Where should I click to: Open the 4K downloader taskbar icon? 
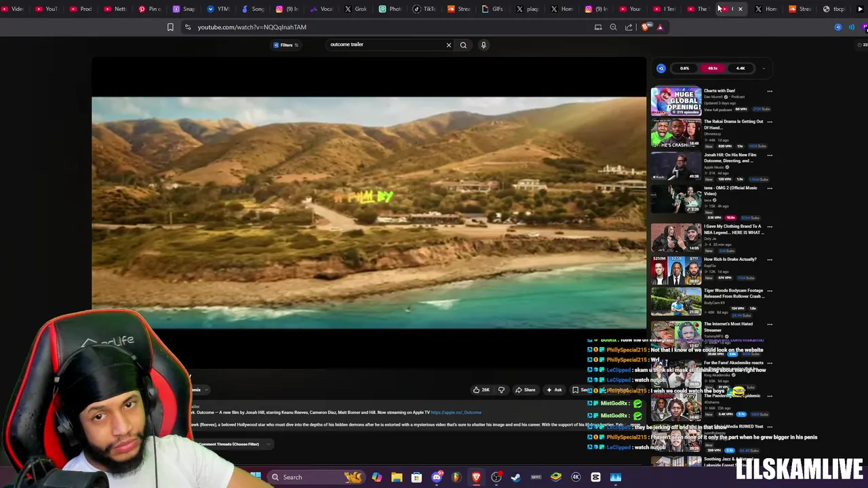[576, 477]
